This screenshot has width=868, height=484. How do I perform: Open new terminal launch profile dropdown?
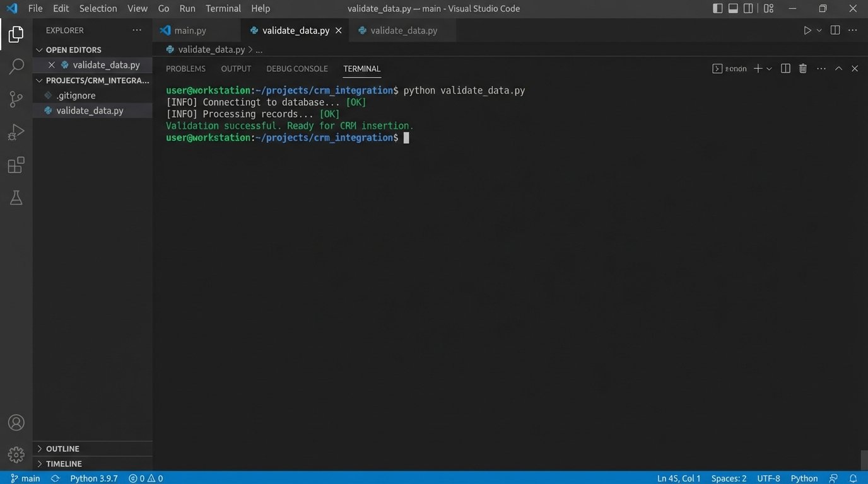click(x=769, y=69)
